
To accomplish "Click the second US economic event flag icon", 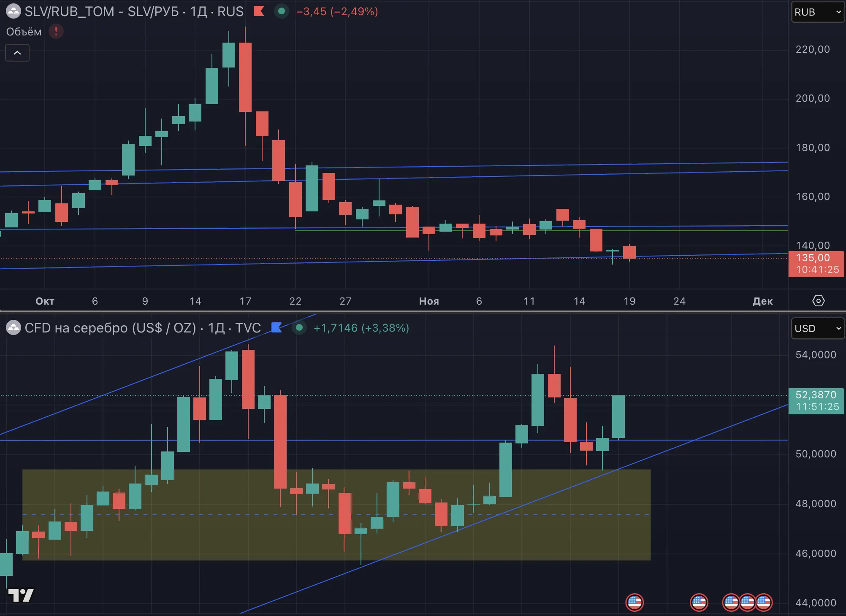I will point(699,602).
